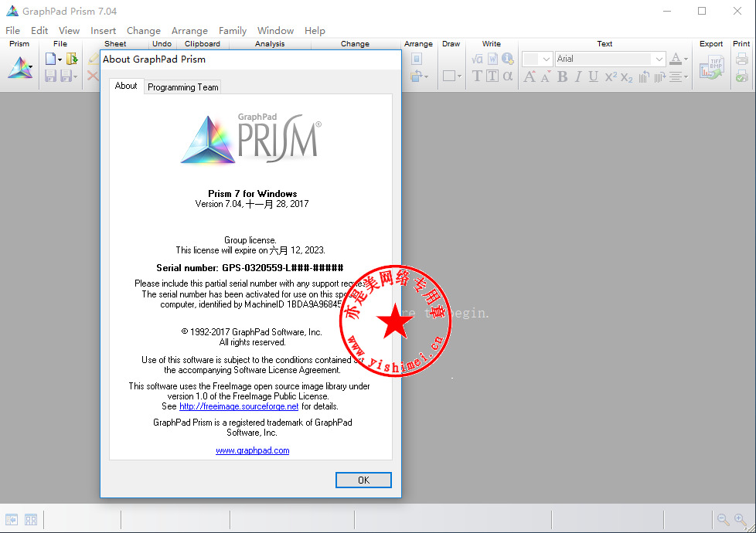Click the center-on-page Arrange icon

tap(417, 59)
